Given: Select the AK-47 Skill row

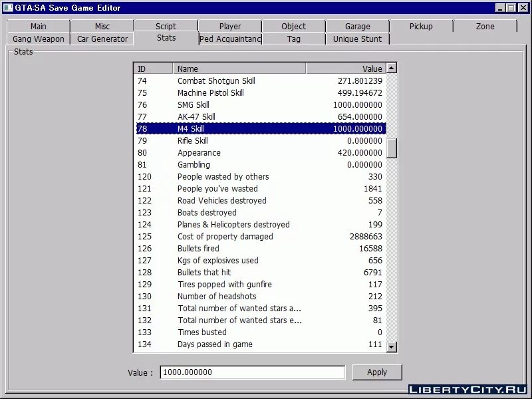Looking at the screenshot, I should 261,117.
